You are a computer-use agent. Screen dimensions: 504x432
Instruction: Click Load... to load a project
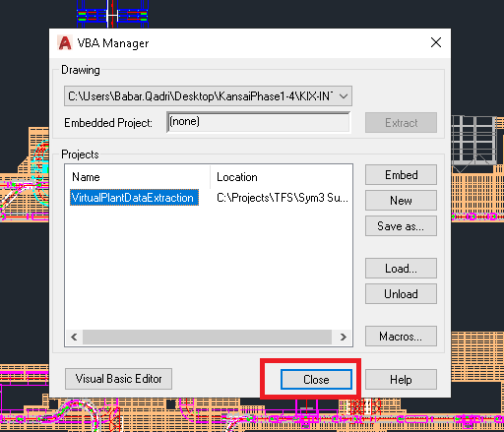click(x=401, y=269)
